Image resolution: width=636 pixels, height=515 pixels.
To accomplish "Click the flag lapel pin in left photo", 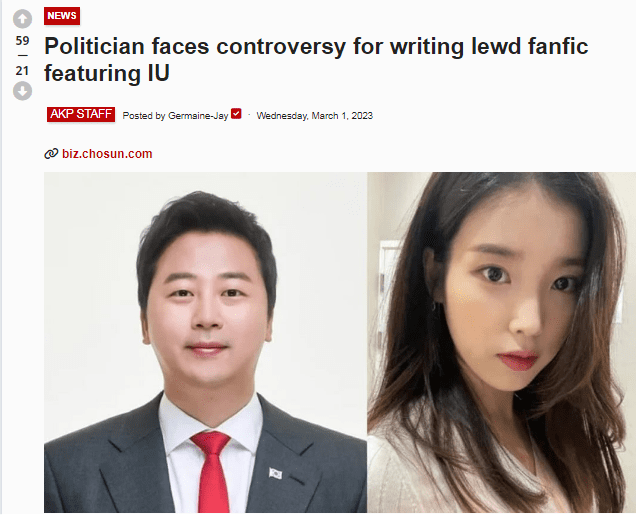I will click(275, 473).
